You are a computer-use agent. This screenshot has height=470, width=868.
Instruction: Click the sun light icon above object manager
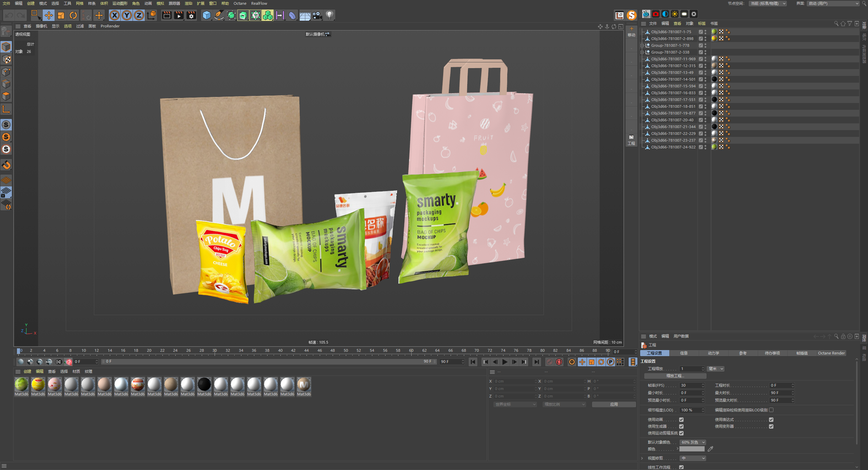(x=675, y=14)
